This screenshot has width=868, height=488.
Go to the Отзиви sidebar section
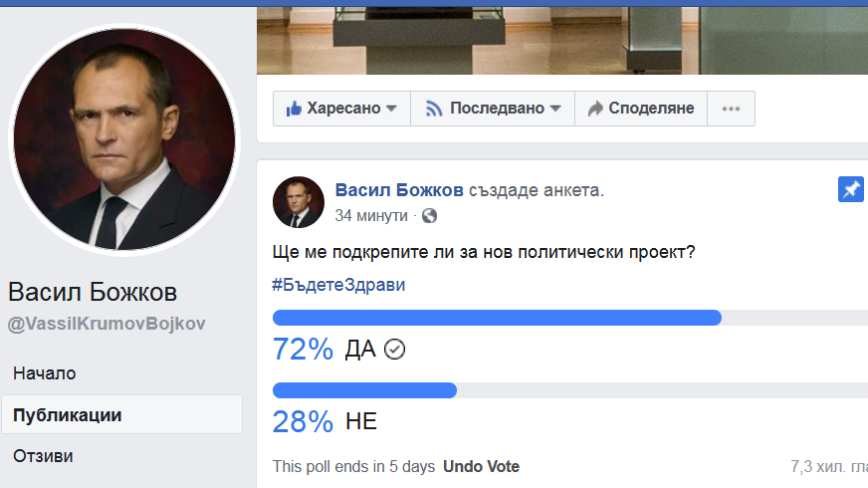click(43, 456)
